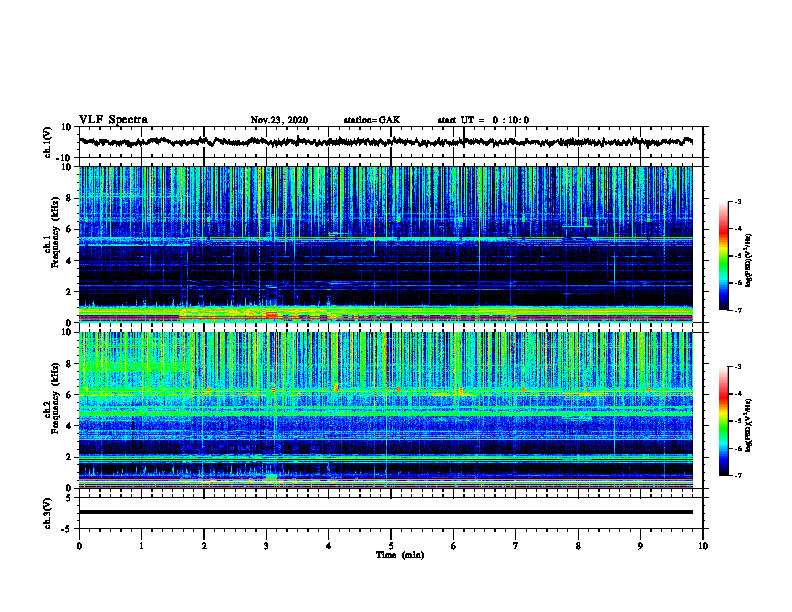The image size is (792, 612).
Task: Click the "1" tick on the Time axis
Action: tap(141, 546)
